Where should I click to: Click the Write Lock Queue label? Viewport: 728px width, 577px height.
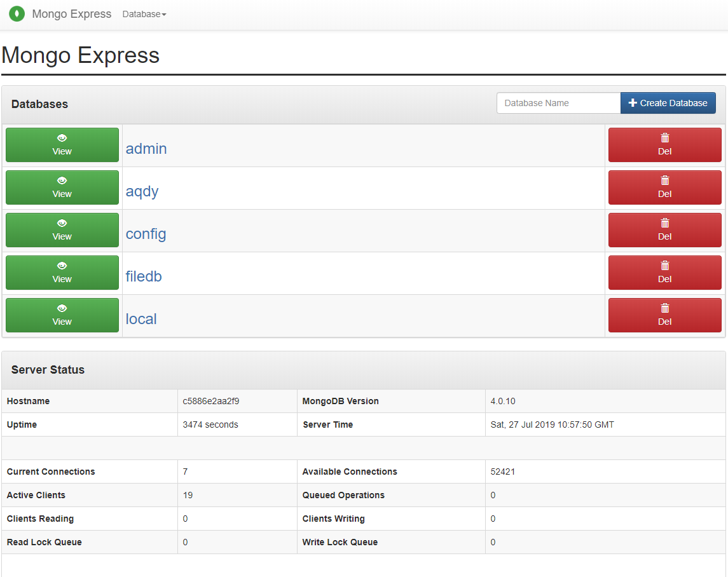340,542
